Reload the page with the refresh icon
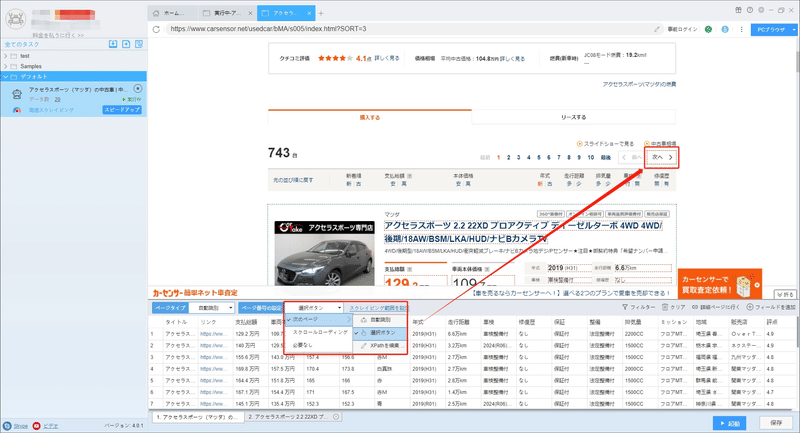The width and height of the screenshot is (800, 433). click(x=156, y=29)
